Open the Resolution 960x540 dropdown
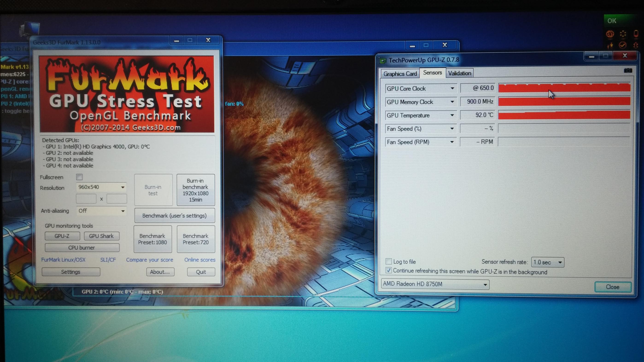Screen dimensions: 644x362 101,187
